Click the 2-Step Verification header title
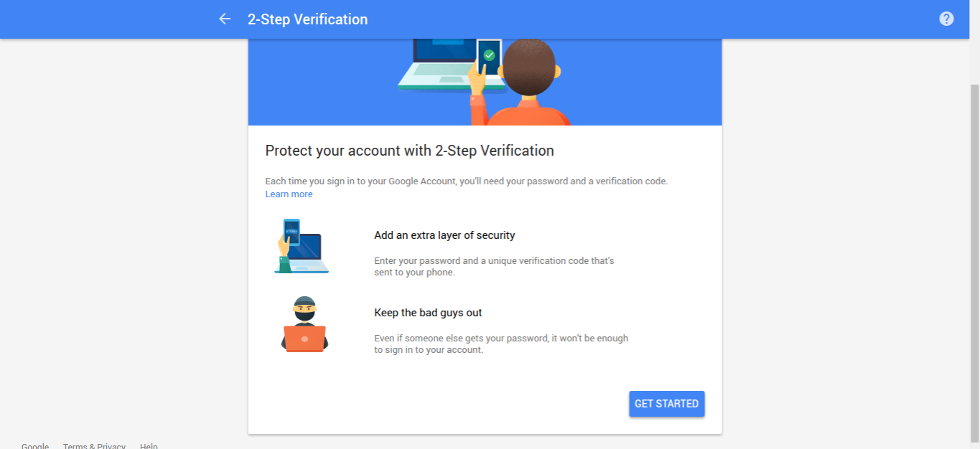 click(x=307, y=19)
